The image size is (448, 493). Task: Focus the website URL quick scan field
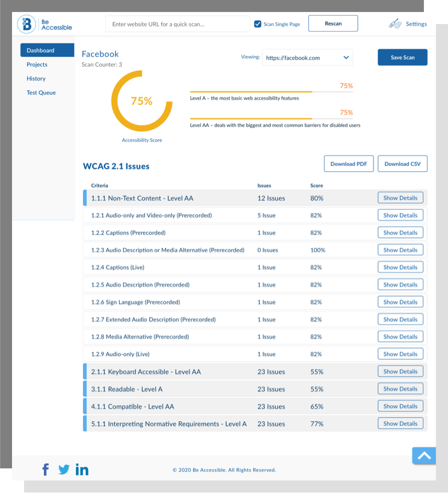pyautogui.click(x=177, y=24)
